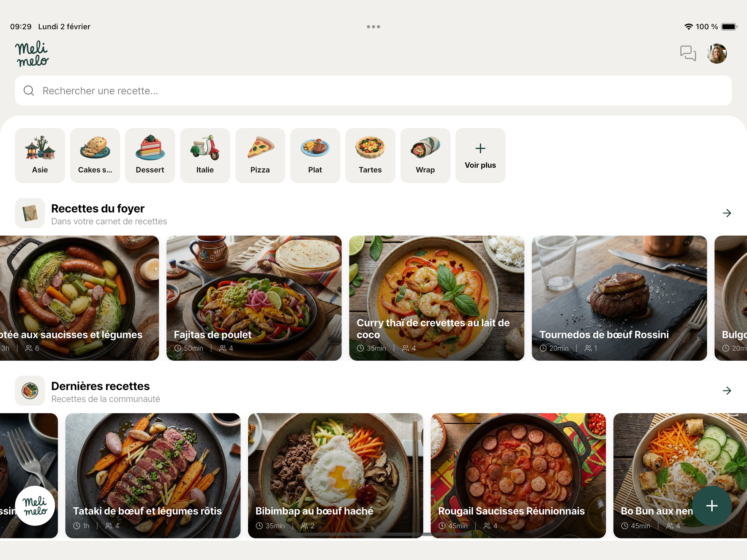Focus the recipe search field

[x=373, y=90]
